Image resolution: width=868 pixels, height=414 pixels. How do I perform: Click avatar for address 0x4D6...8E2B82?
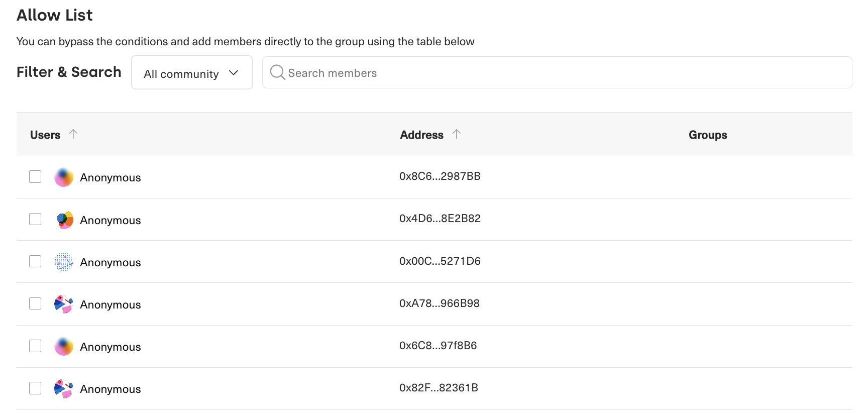click(x=64, y=220)
